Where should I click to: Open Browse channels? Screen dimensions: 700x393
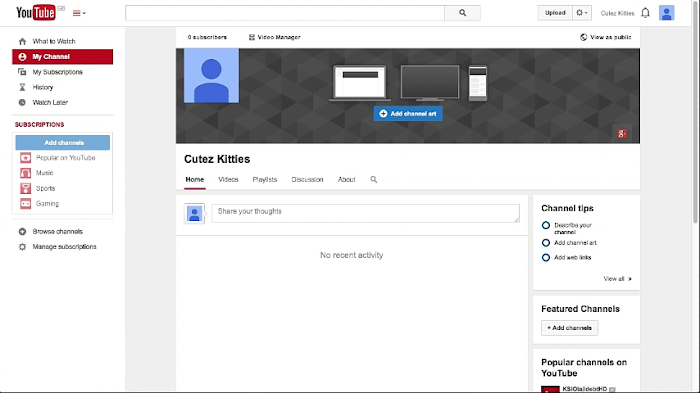tap(57, 231)
